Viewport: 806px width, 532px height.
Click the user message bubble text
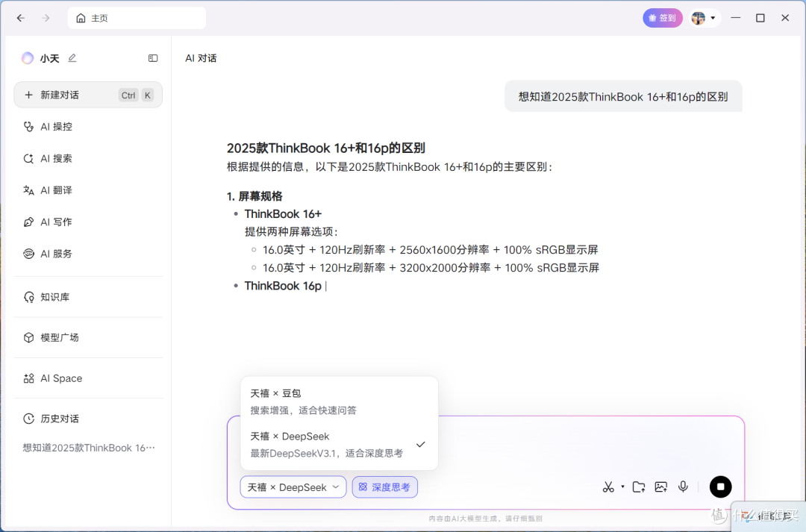[623, 97]
